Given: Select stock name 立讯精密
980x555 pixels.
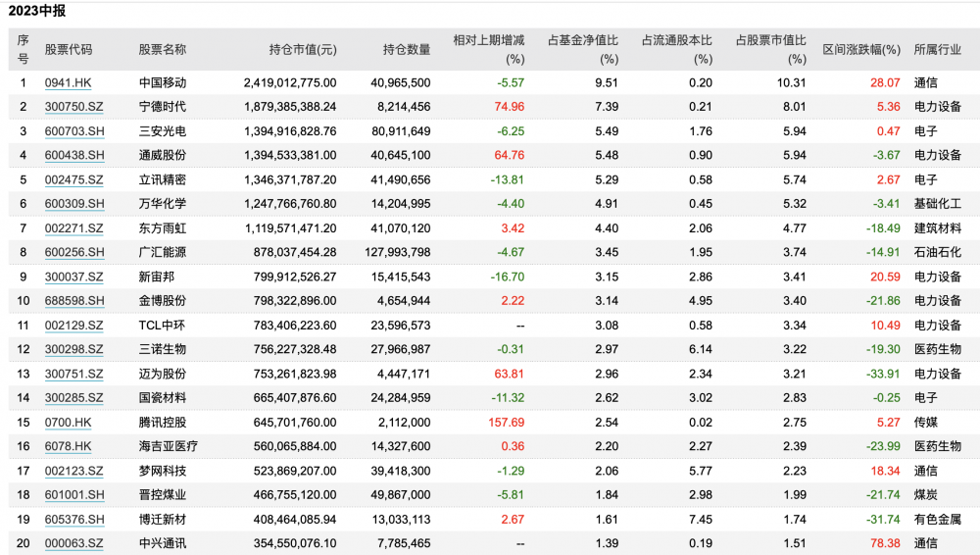Looking at the screenshot, I should click(x=163, y=180).
